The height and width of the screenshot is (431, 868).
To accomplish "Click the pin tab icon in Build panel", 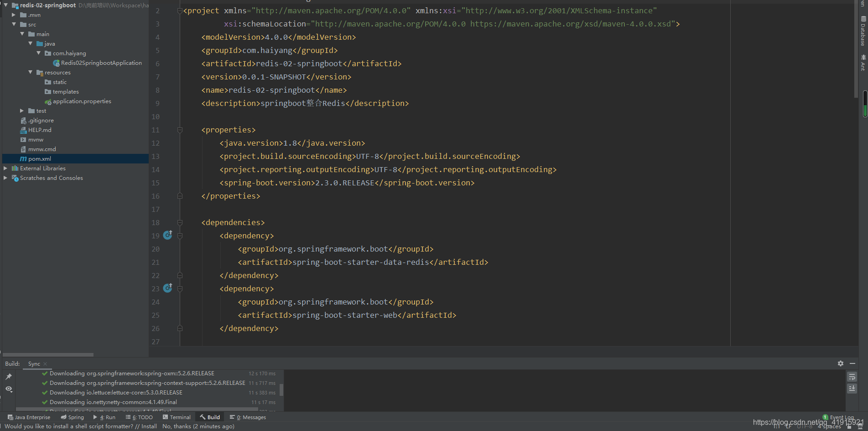I will [9, 377].
